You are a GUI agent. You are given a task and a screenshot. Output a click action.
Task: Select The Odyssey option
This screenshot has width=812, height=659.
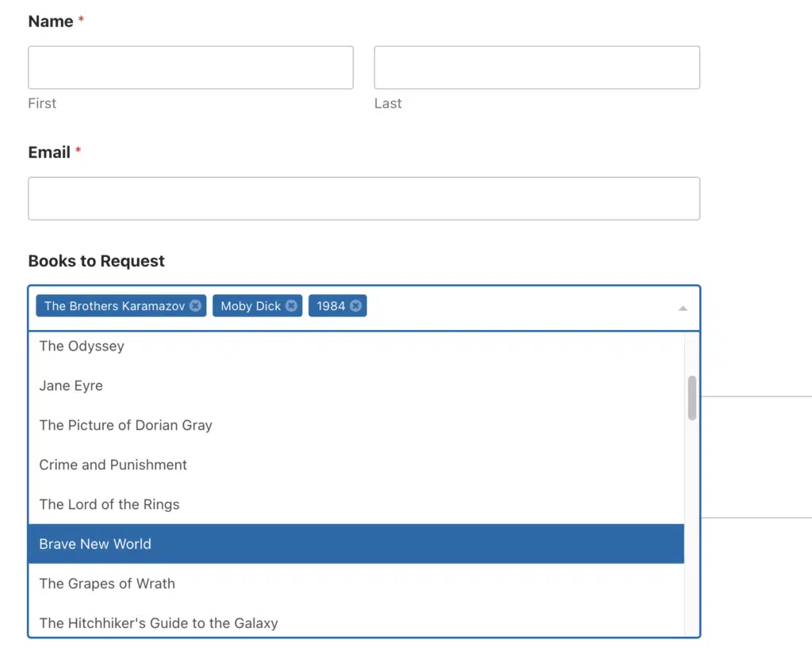356,346
